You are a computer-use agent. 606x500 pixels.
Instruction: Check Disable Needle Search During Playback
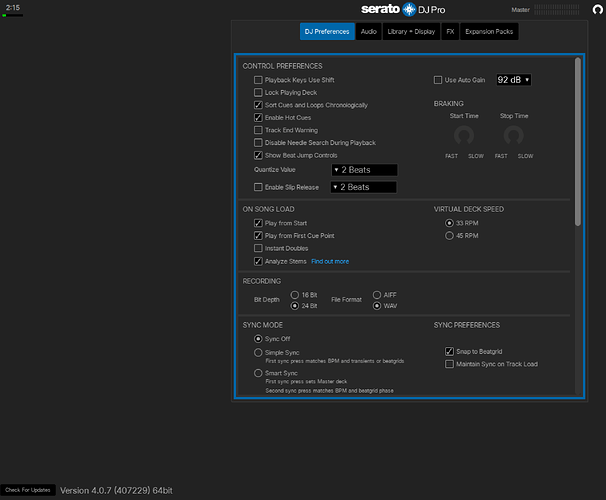tap(258, 143)
